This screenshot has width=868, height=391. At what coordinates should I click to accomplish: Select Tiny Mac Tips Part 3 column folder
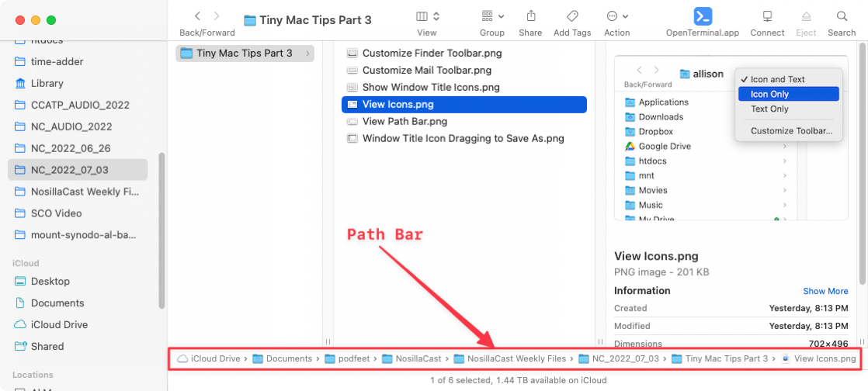pos(244,54)
